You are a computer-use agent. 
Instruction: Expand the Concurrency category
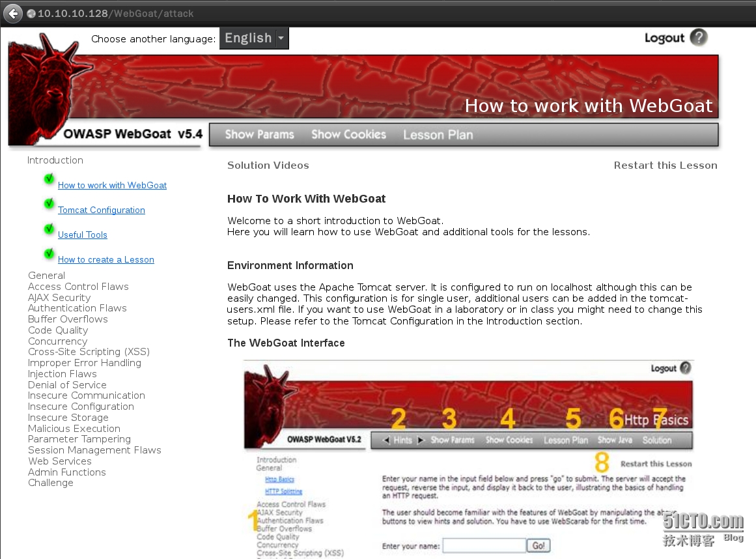57,341
